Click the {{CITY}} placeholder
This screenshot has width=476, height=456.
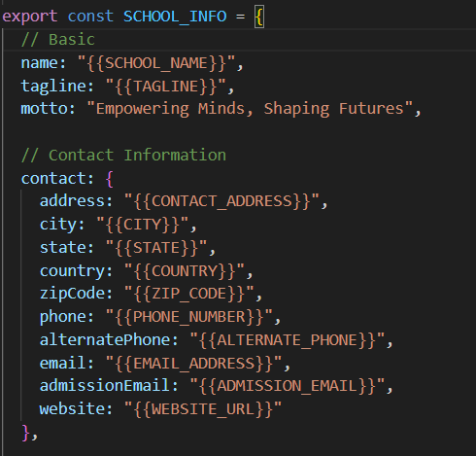(143, 225)
